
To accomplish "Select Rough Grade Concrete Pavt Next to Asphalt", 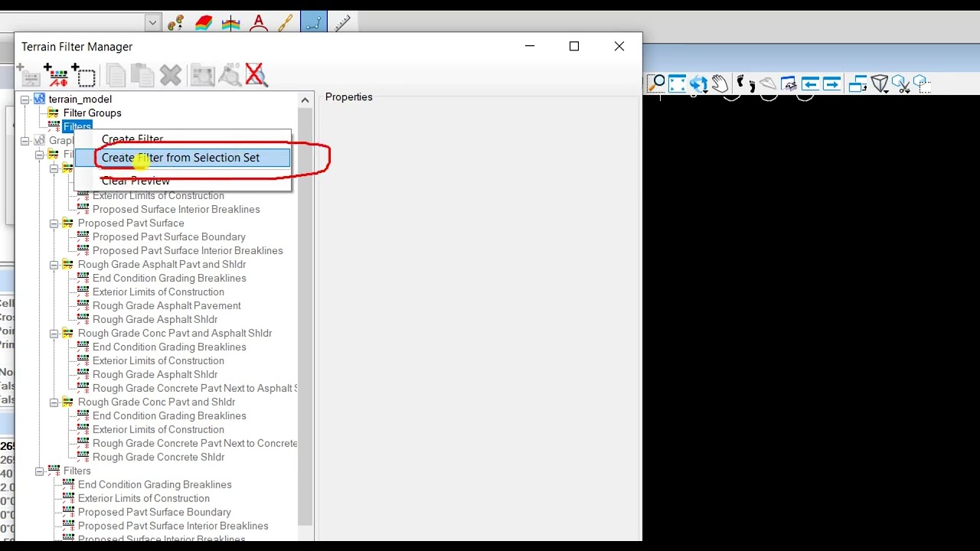I will (194, 389).
